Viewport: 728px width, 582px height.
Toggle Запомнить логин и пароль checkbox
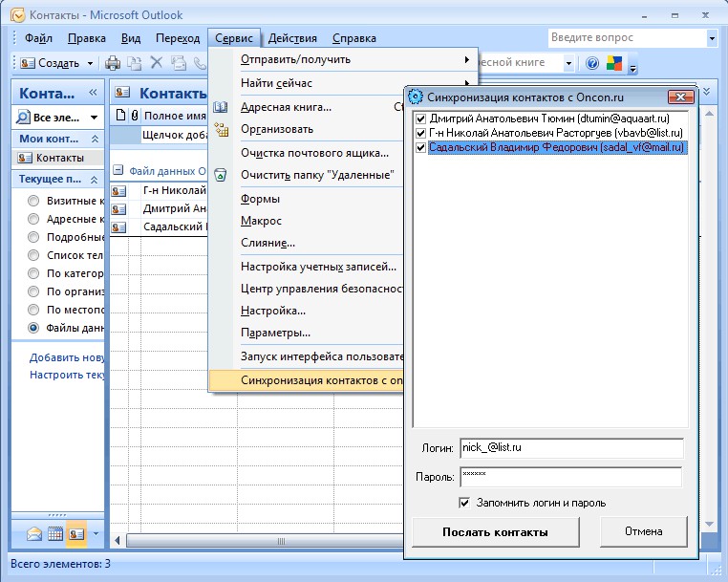click(x=463, y=503)
